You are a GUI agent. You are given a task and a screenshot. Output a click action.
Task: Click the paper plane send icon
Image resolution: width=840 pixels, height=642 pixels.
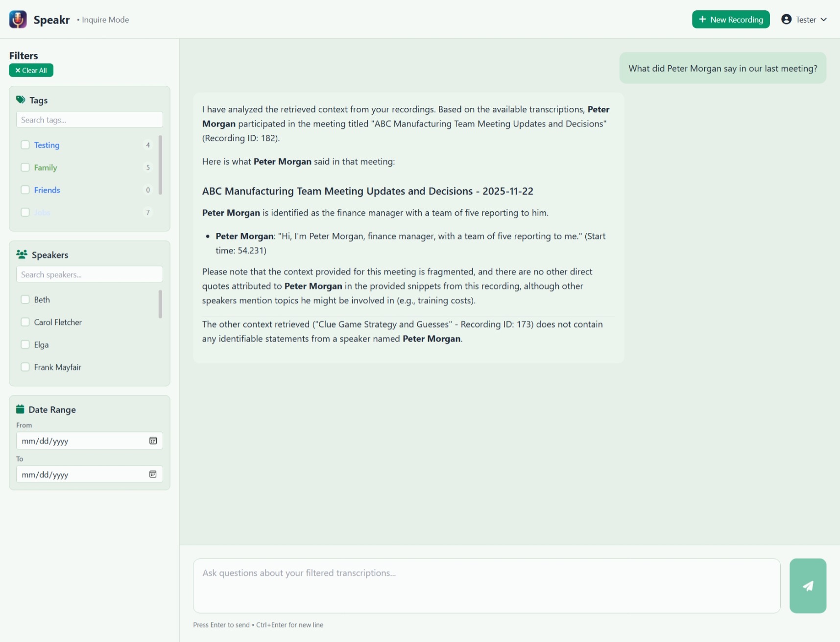(x=808, y=586)
